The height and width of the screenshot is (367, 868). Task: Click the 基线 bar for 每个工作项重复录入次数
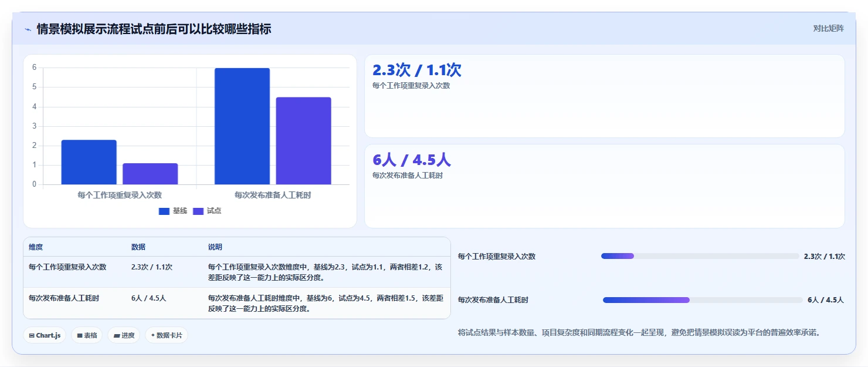click(x=89, y=162)
